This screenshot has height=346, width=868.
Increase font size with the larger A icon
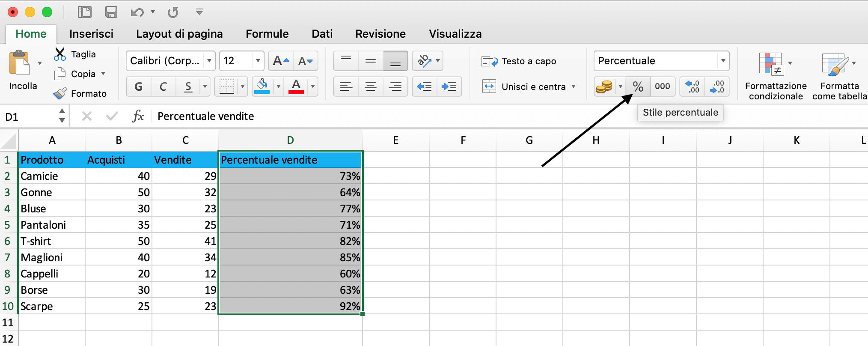click(x=281, y=61)
